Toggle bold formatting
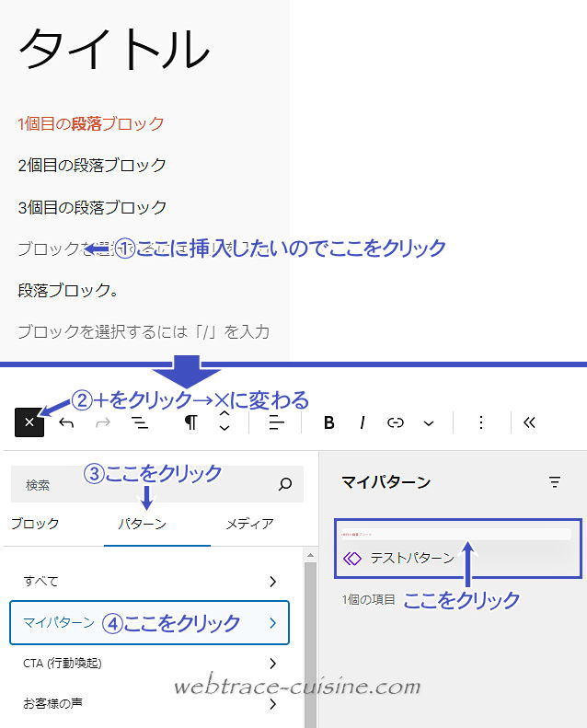 pos(329,422)
